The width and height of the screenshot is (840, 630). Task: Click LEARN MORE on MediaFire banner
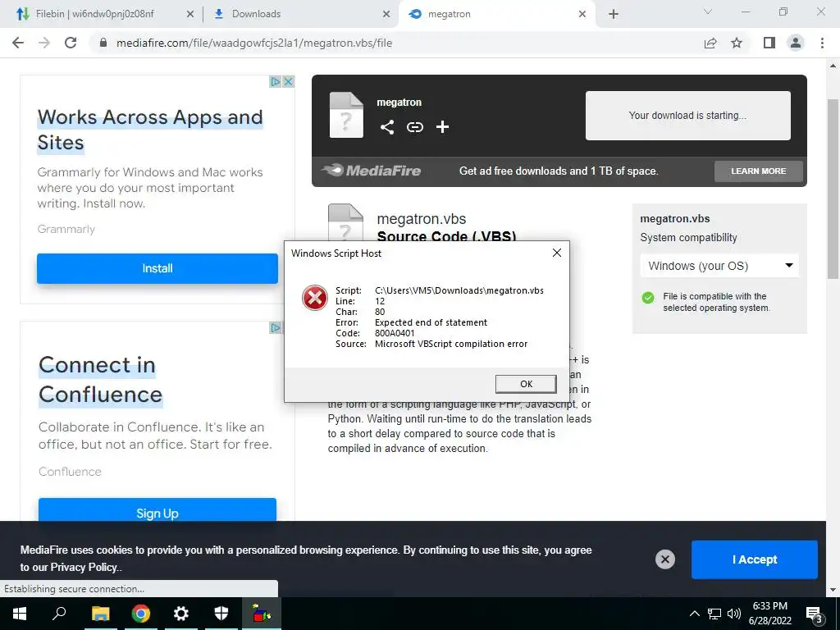click(759, 171)
